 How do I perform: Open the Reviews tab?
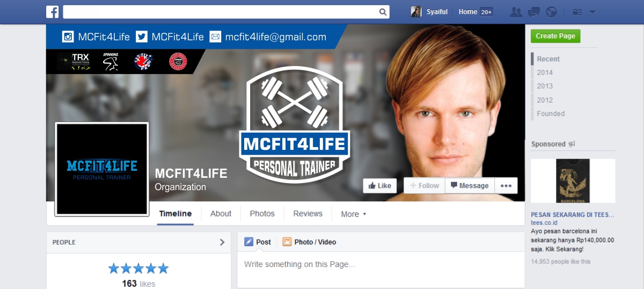tap(308, 213)
